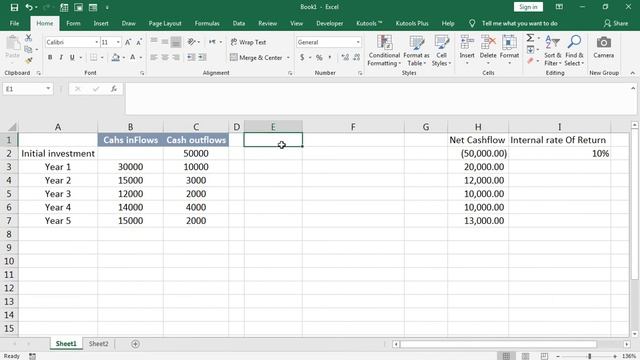Switch to the Page Layout tab
Viewport: 640px width, 360px height.
[165, 24]
